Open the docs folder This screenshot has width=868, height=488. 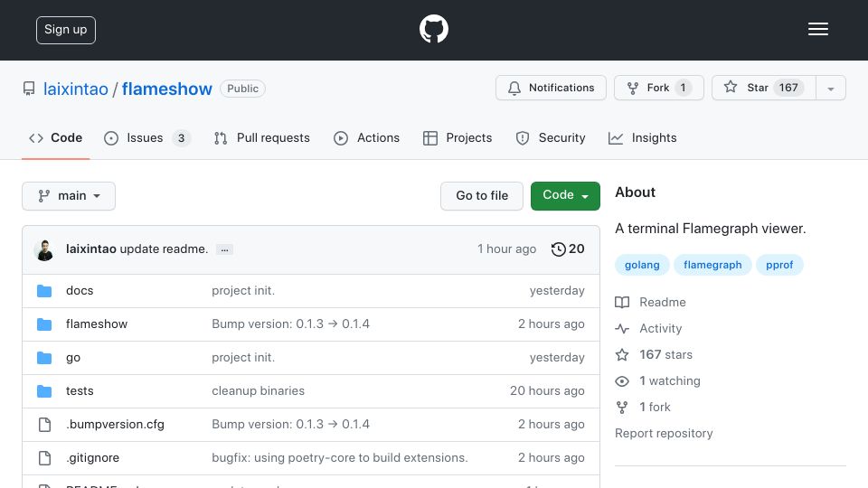click(x=80, y=290)
